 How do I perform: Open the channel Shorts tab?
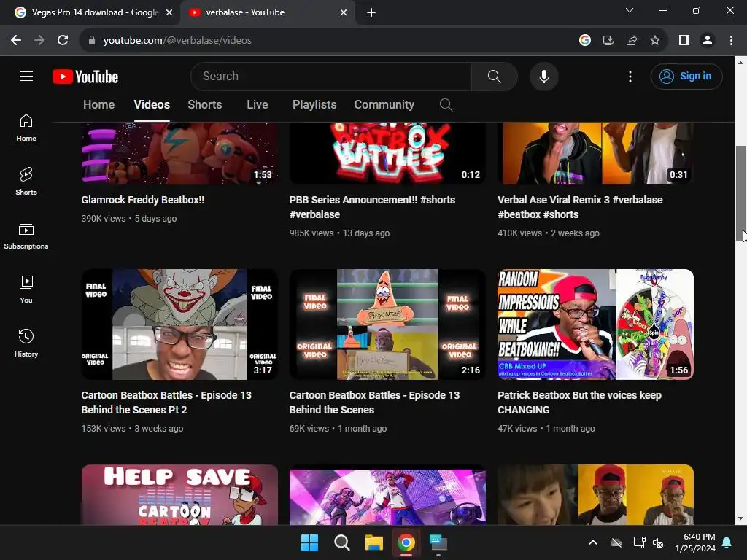(205, 105)
